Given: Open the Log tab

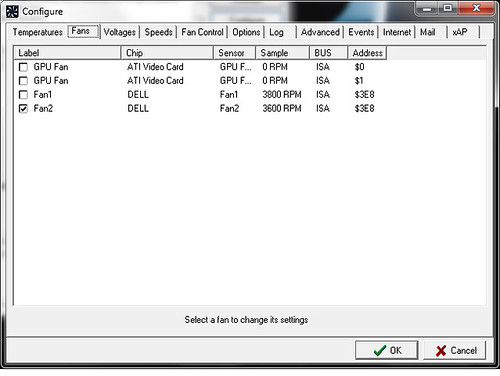Looking at the screenshot, I should [276, 32].
